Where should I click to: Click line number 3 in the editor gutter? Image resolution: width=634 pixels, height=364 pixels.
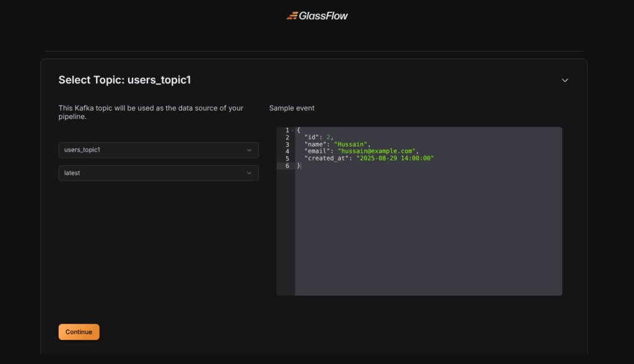(287, 144)
